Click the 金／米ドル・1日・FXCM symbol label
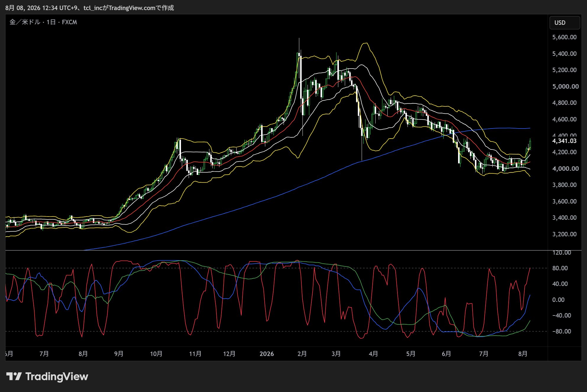 [x=43, y=22]
